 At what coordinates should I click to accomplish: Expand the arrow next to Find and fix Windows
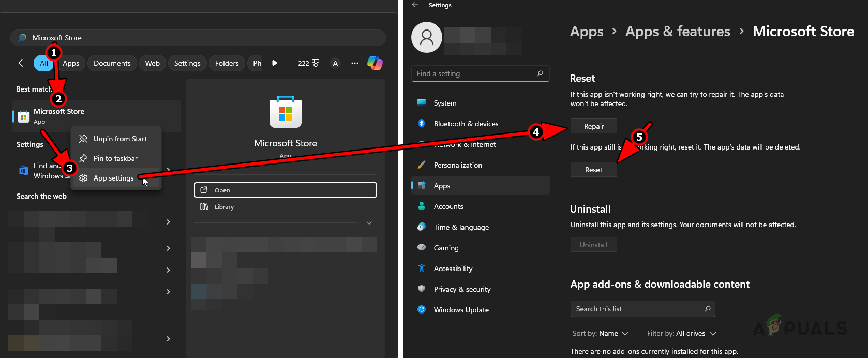pyautogui.click(x=168, y=170)
